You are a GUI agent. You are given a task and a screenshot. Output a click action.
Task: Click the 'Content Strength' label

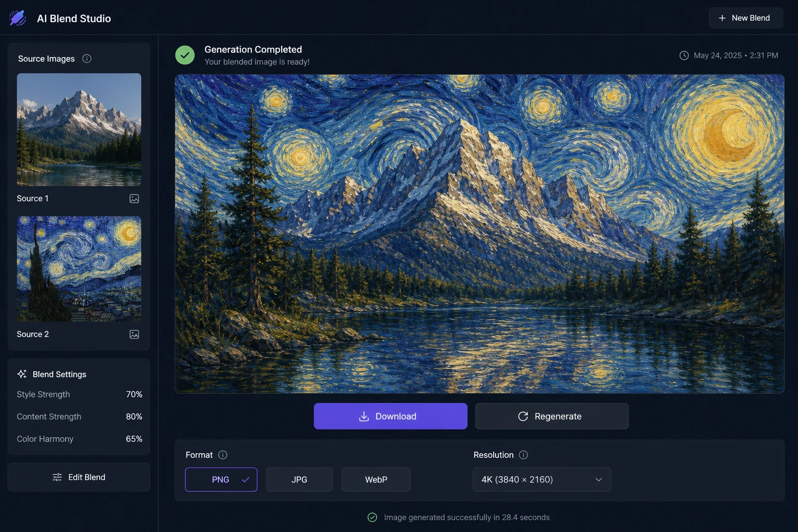[x=49, y=417]
